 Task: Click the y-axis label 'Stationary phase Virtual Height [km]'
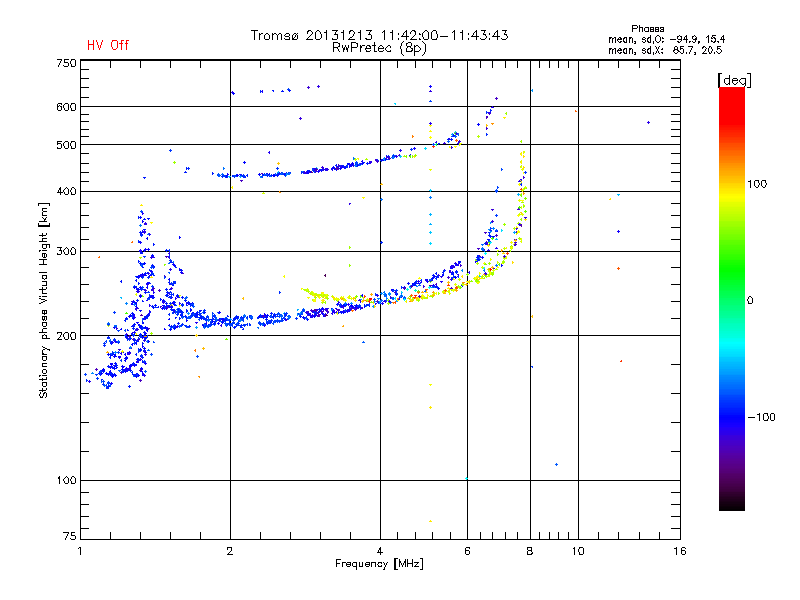tap(44, 300)
